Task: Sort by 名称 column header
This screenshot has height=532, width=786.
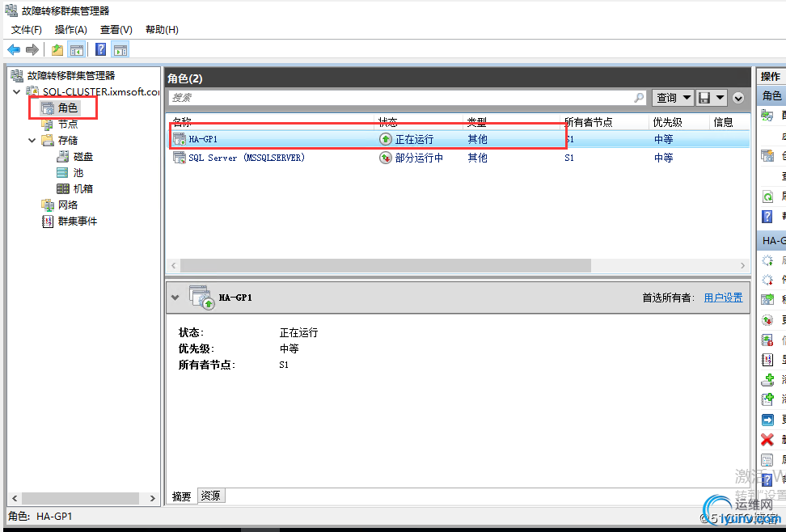Action: pos(271,122)
